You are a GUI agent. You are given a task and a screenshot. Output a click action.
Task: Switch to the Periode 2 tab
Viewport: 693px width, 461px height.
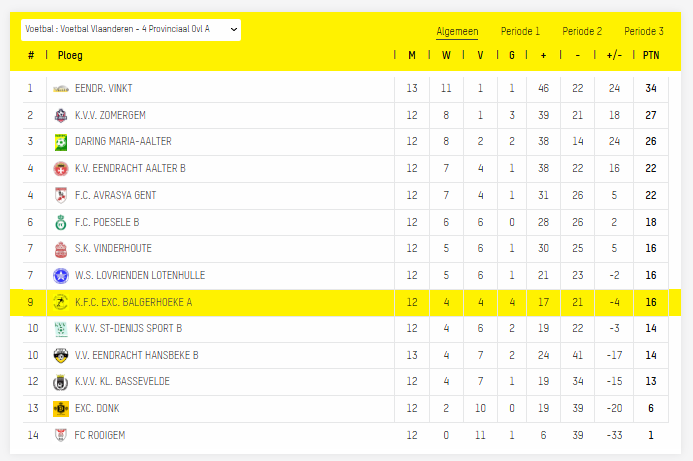[582, 32]
